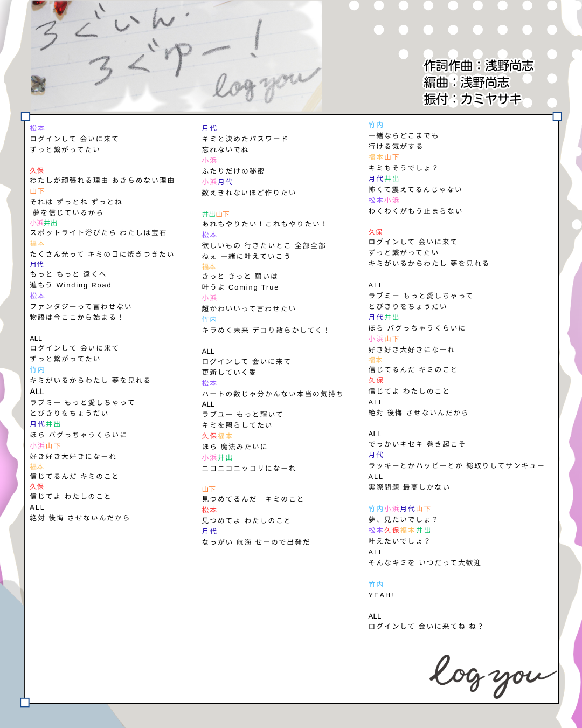Screen dimensions: 582x728
Task: Click the 松本久保福本井出 singer label
Action: point(399,531)
